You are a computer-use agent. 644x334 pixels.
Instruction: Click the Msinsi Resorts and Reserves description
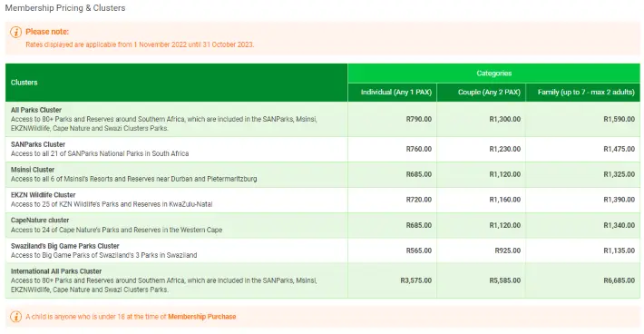pos(134,179)
